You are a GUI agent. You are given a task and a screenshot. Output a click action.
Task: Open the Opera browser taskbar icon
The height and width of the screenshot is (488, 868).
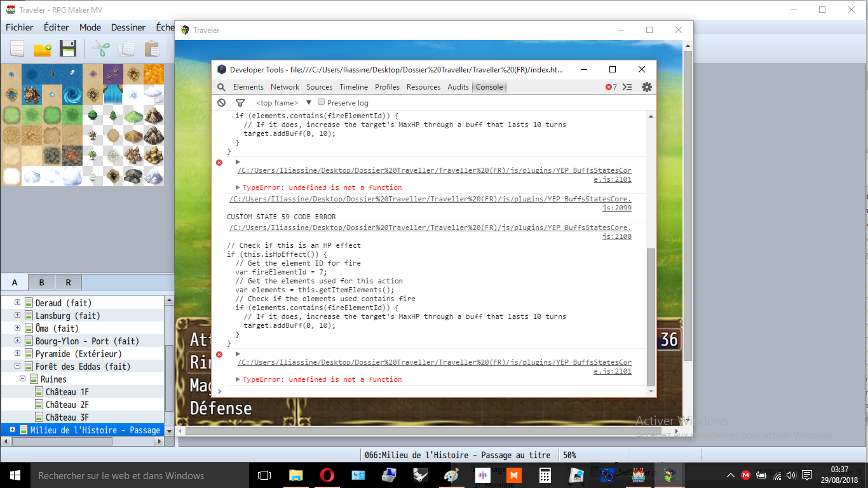[327, 475]
